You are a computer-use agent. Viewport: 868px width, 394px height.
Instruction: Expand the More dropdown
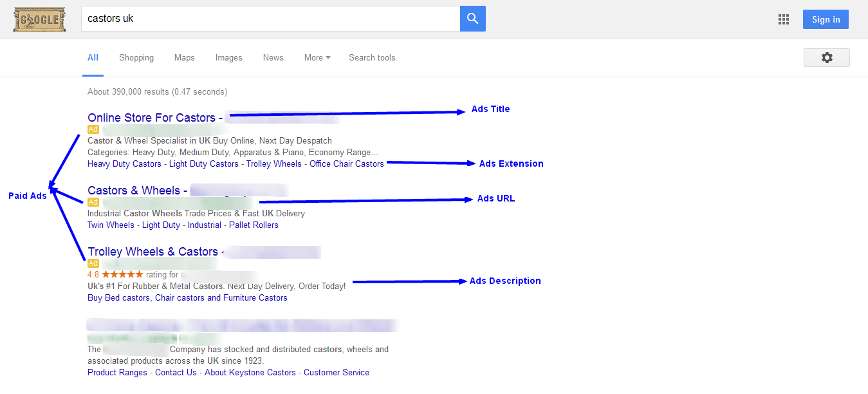(317, 57)
